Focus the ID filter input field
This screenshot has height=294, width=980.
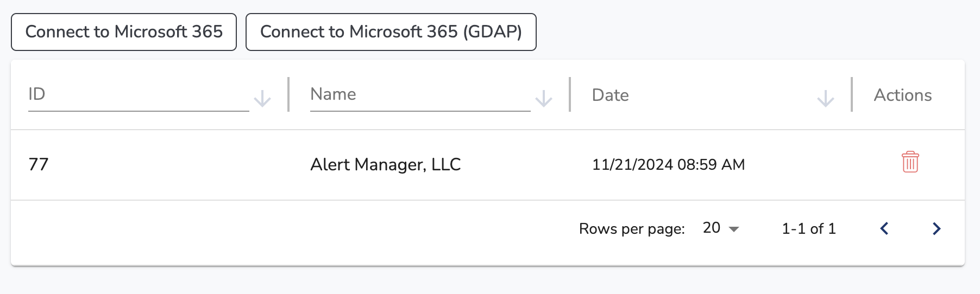click(139, 94)
